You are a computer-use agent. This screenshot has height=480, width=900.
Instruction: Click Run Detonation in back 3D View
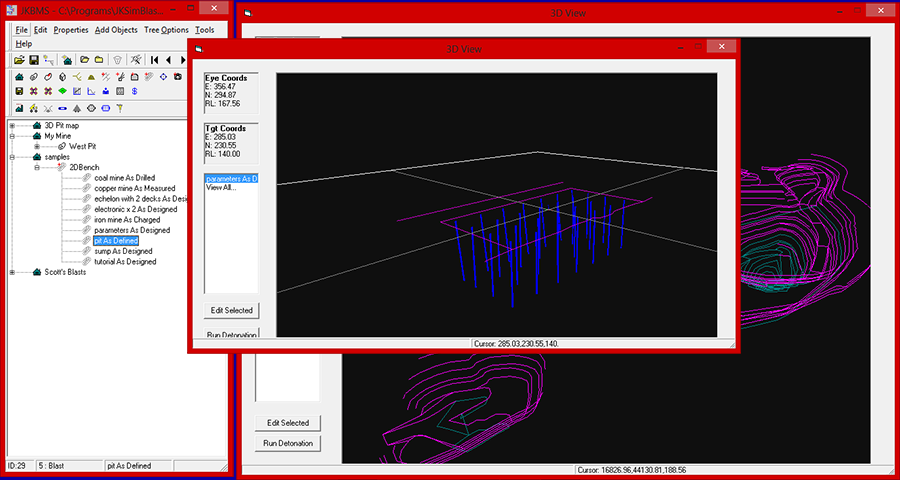[288, 443]
